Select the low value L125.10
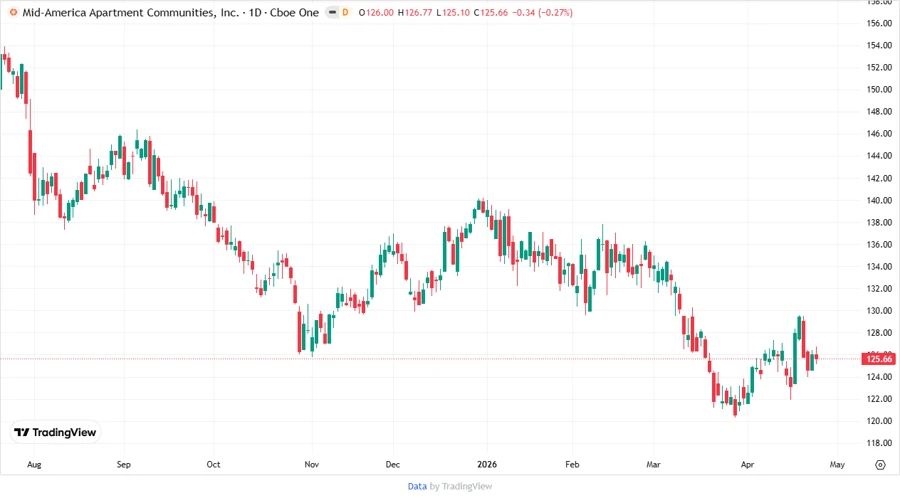Viewport: 900px width, 498px height. [453, 13]
